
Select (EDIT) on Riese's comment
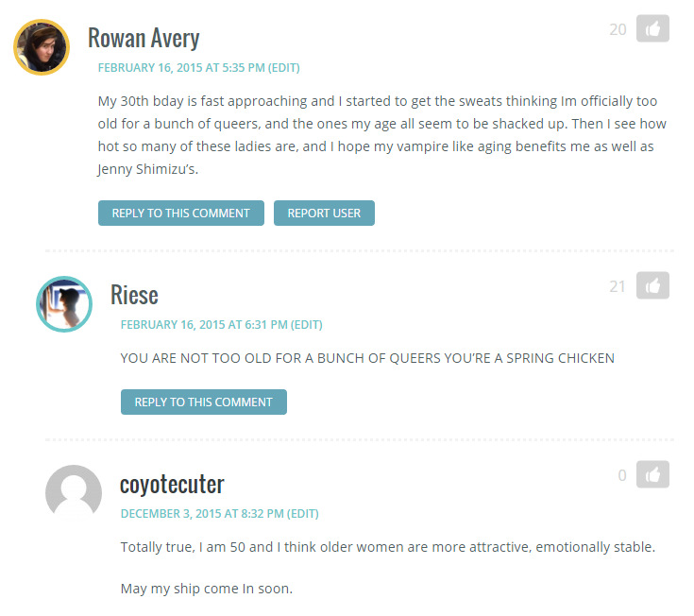coord(306,325)
